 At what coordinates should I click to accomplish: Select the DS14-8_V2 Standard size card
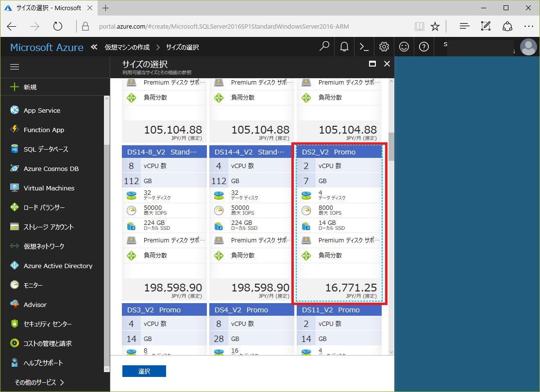(164, 223)
